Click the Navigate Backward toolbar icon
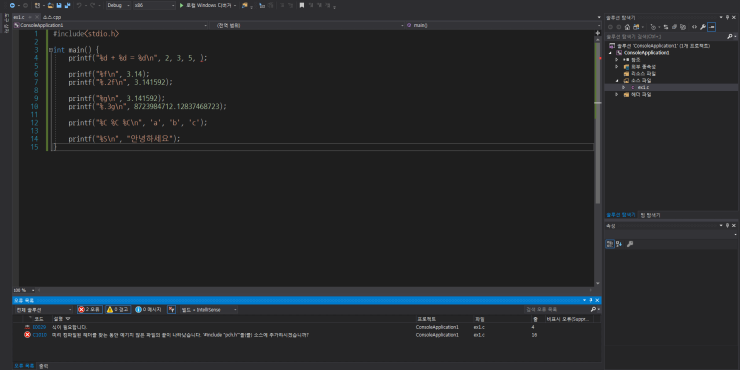Viewport: 740px width, 370px height. 12,5
